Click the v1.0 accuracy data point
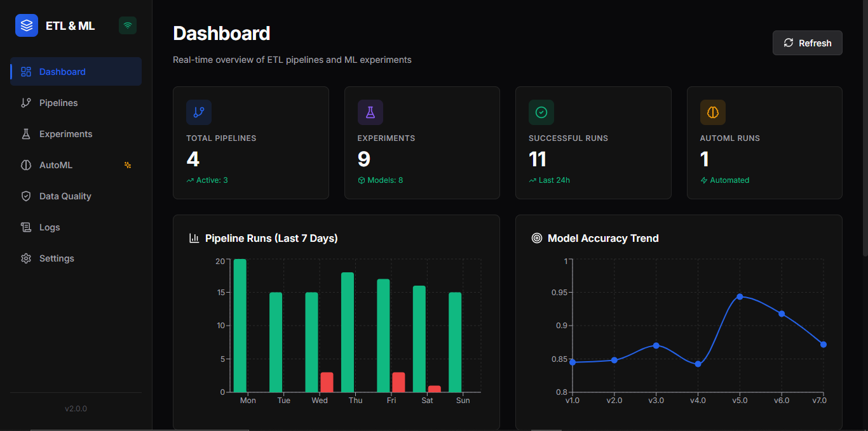The height and width of the screenshot is (431, 868). pyautogui.click(x=573, y=362)
